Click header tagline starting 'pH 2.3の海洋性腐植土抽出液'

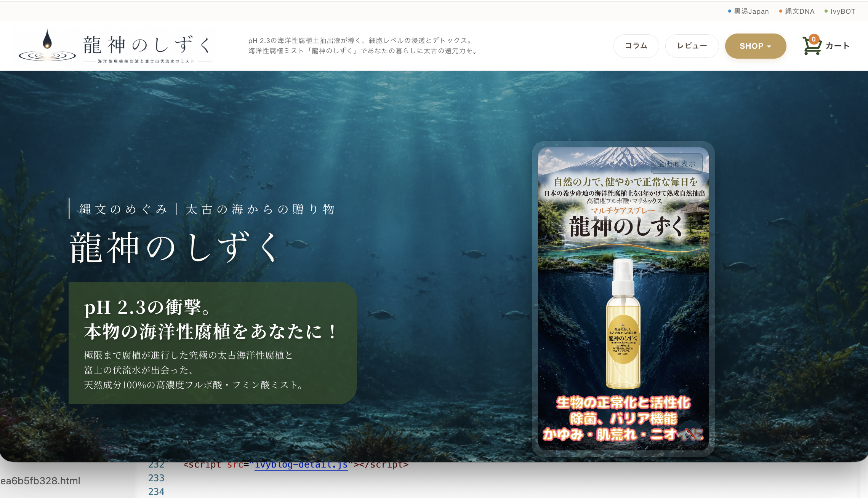pyautogui.click(x=361, y=41)
